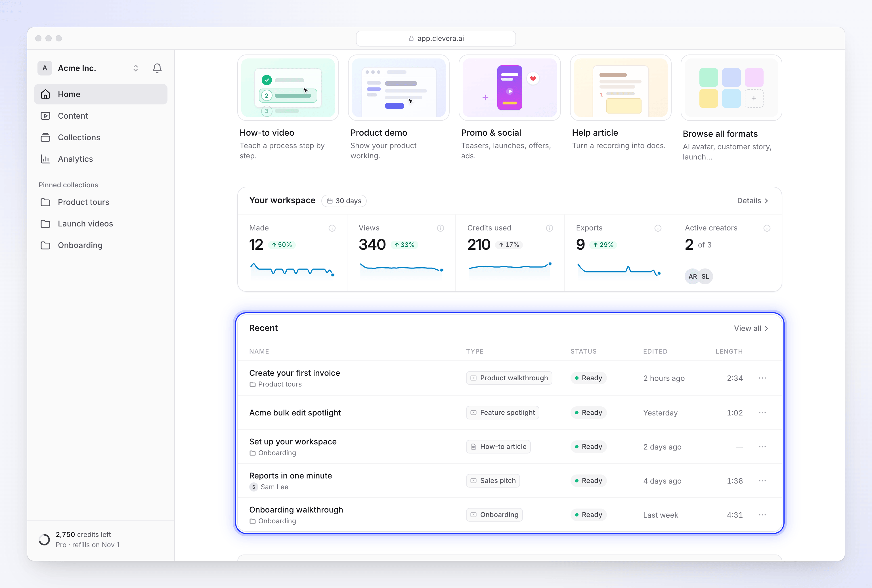Open Launch videos pinned collection
The image size is (872, 588).
[100, 224]
